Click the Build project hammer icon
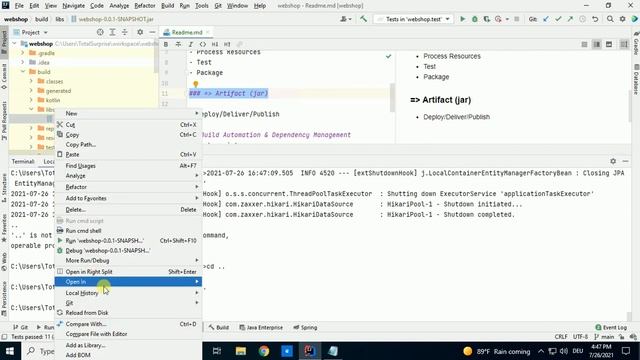 coord(363,19)
